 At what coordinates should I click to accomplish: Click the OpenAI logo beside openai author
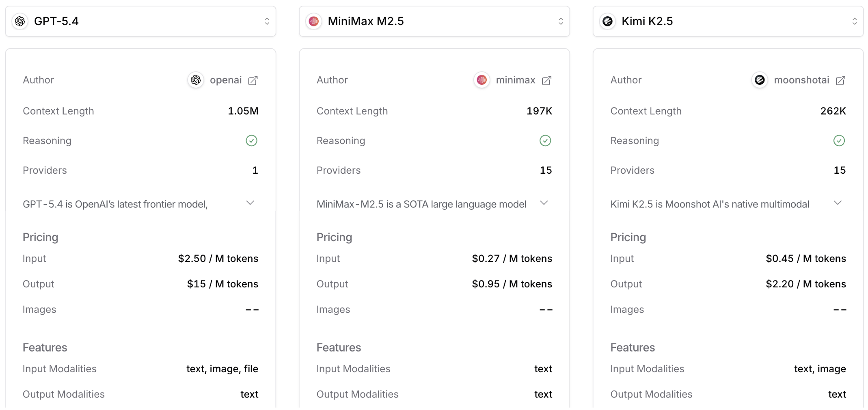[x=196, y=80]
